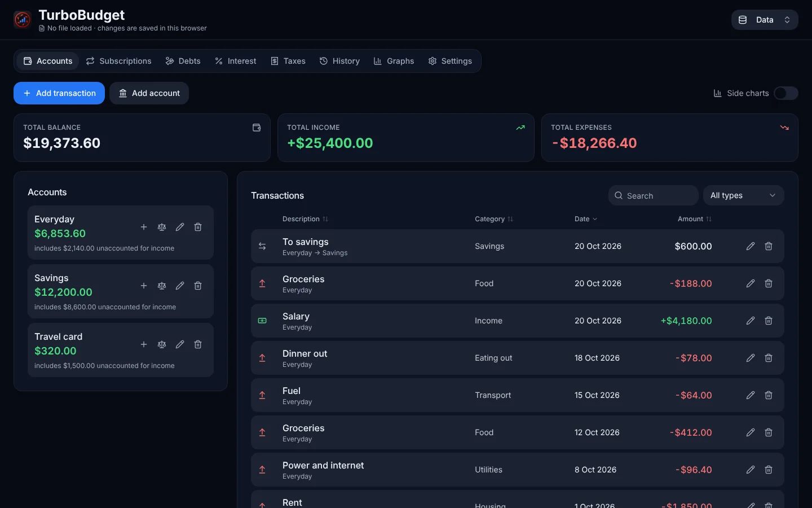The width and height of the screenshot is (812, 508).
Task: Open the Debts tab
Action: (183, 61)
